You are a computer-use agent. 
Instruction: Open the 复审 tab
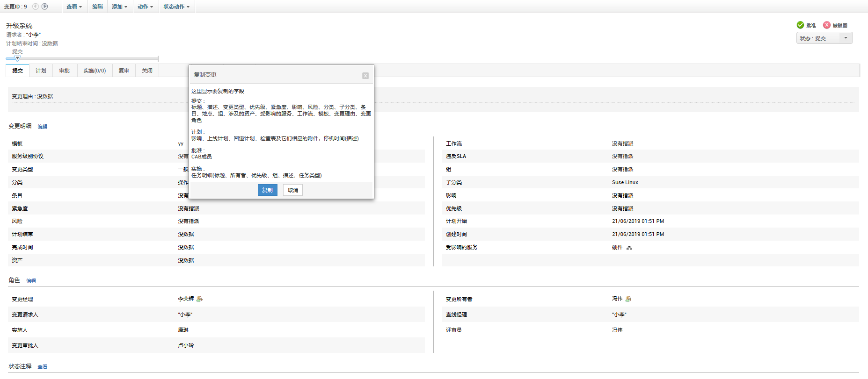[x=124, y=71]
